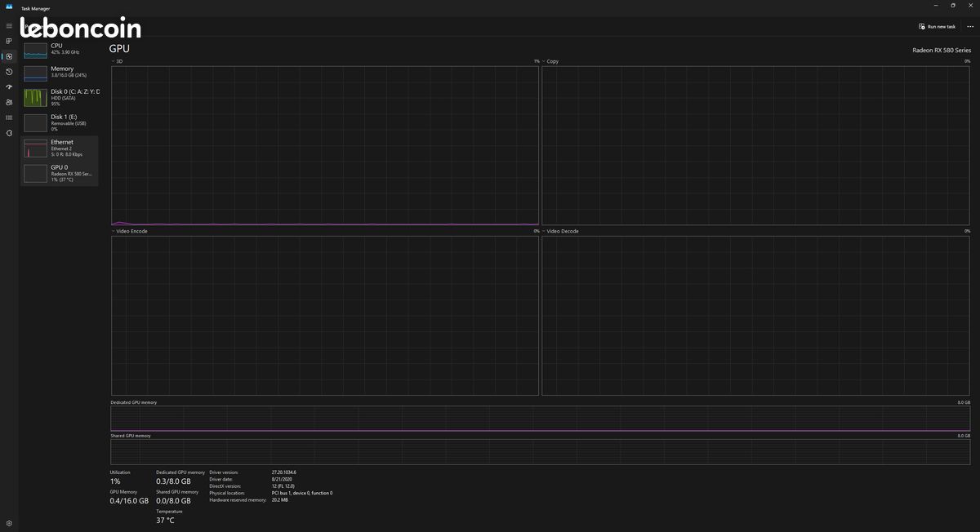Image resolution: width=980 pixels, height=532 pixels.
Task: Open the Users page icon
Action: (9, 102)
